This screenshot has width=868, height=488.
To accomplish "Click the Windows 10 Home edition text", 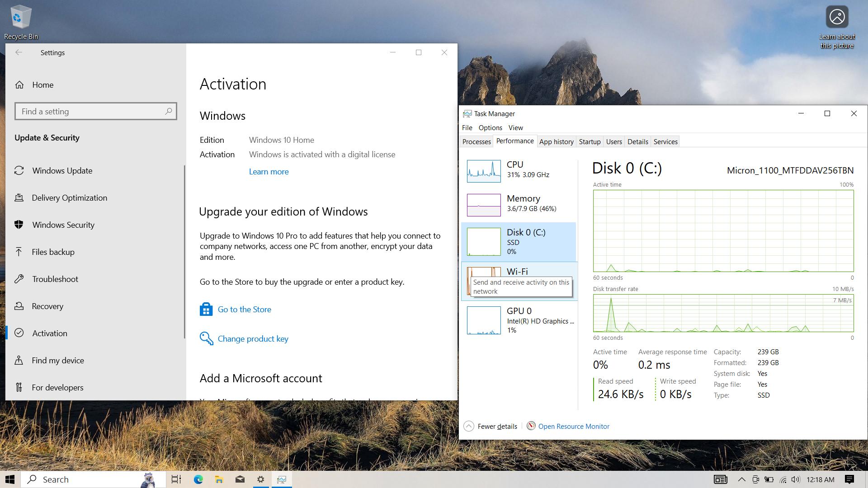I will point(282,140).
